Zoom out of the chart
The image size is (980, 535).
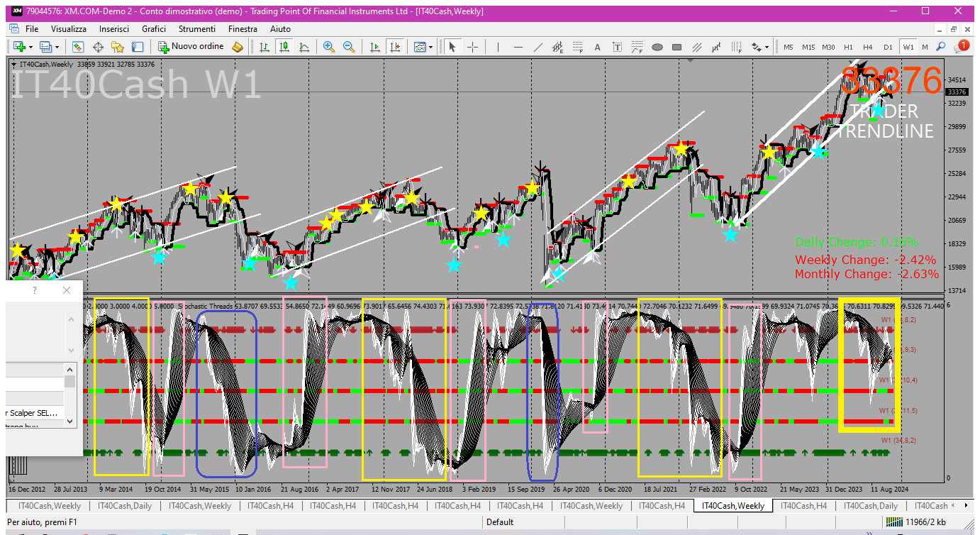pos(349,47)
